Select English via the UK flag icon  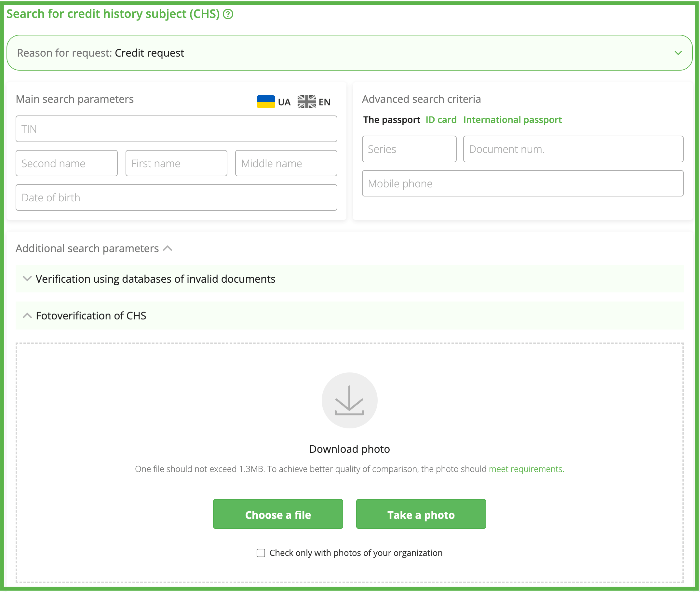pos(306,102)
